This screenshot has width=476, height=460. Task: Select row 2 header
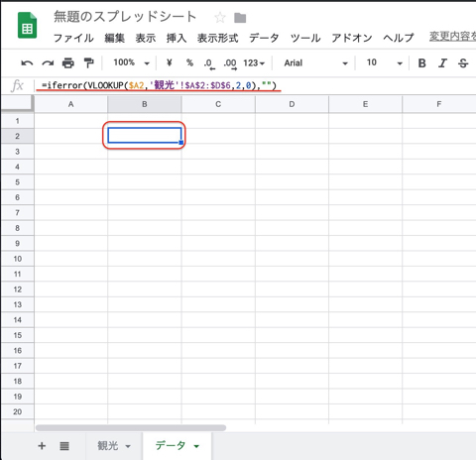(x=17, y=136)
